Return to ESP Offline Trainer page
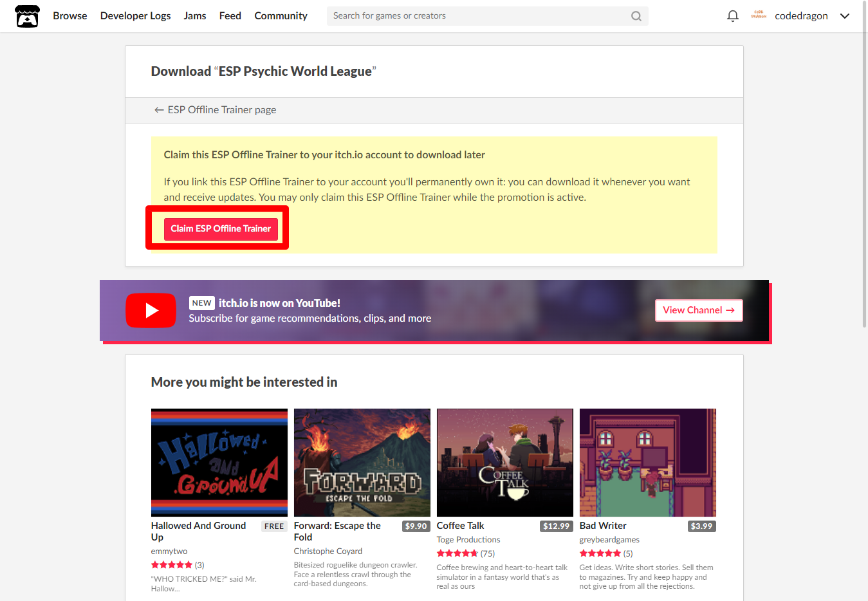868x601 pixels. click(x=215, y=110)
